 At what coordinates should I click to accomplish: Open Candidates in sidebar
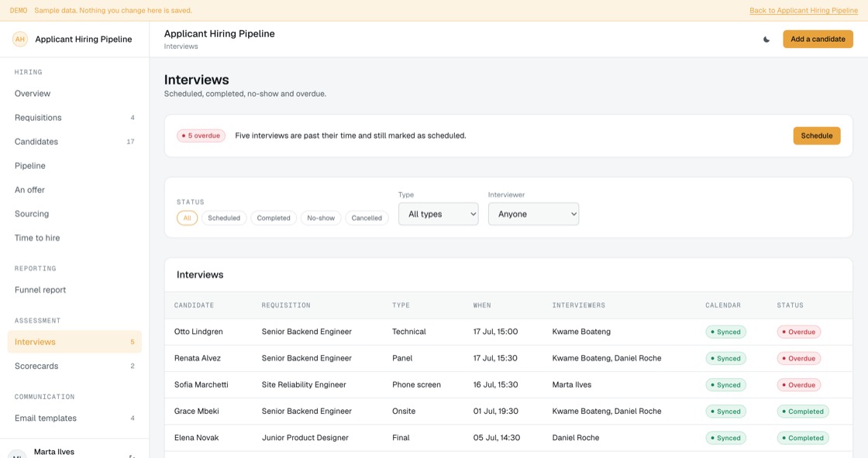74,142
